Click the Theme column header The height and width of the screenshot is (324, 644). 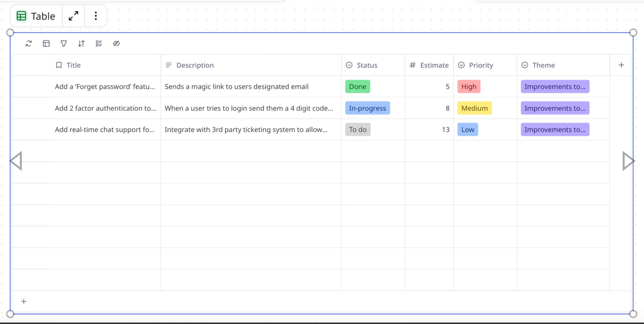pos(563,65)
